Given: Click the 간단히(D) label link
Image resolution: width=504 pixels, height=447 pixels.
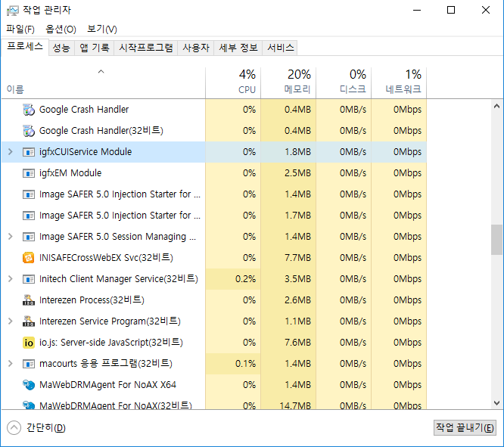Looking at the screenshot, I should 46,428.
